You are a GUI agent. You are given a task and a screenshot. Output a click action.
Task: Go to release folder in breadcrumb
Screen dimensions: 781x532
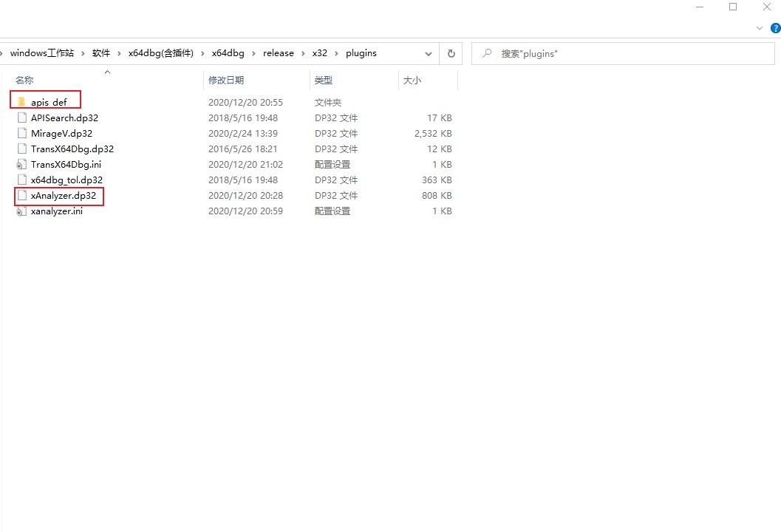(x=279, y=52)
